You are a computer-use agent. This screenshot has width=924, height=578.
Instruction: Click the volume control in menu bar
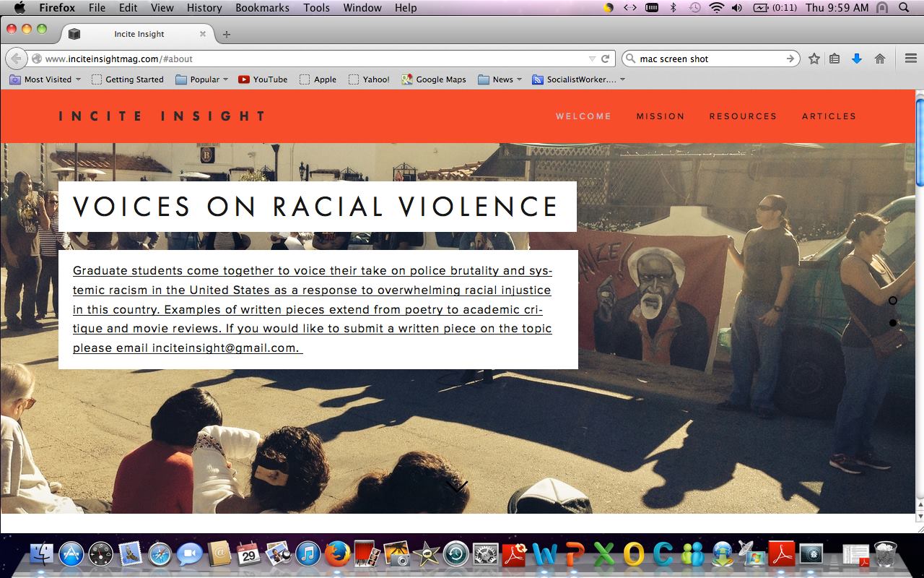coord(737,8)
